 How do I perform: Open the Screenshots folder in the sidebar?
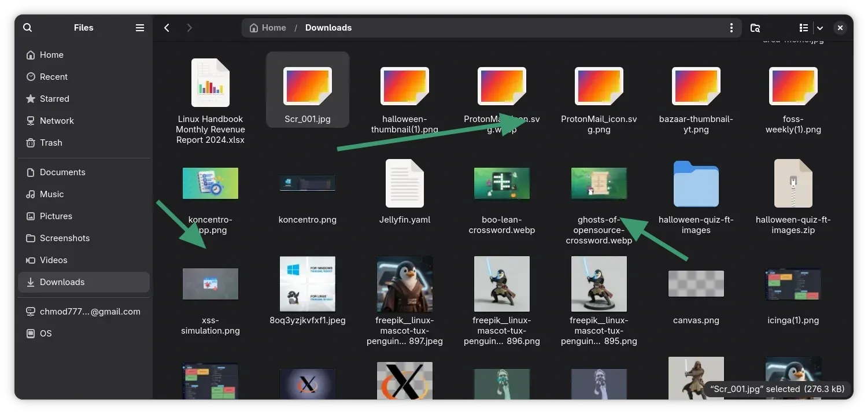pos(64,238)
